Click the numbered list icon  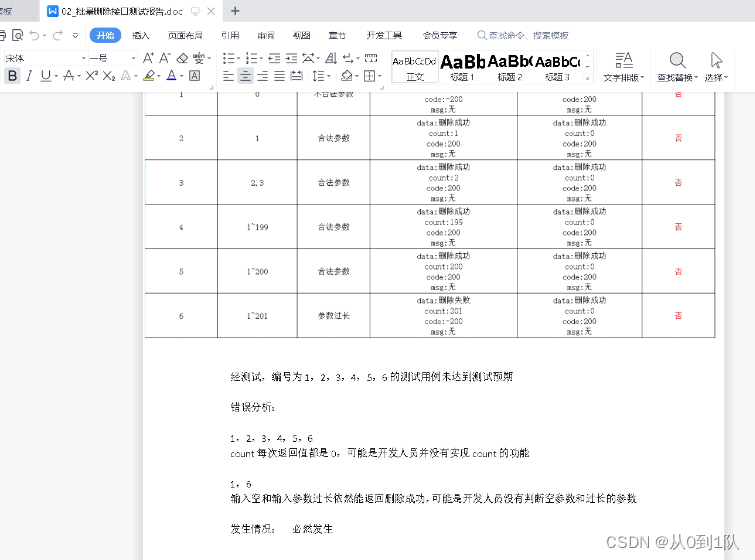point(251,58)
